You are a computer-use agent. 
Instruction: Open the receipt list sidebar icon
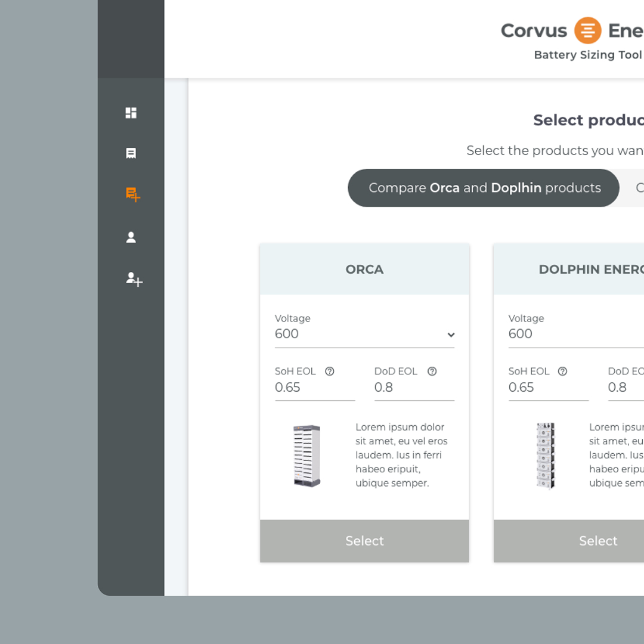131,153
